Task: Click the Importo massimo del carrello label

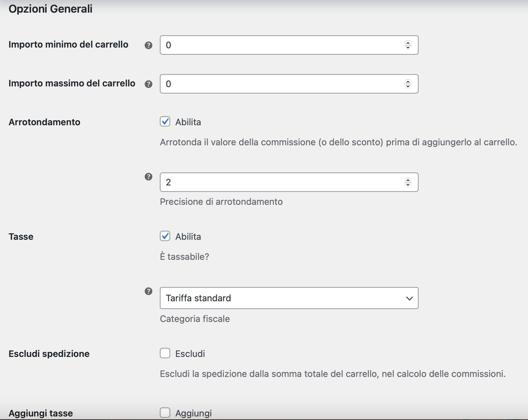Action: (72, 83)
